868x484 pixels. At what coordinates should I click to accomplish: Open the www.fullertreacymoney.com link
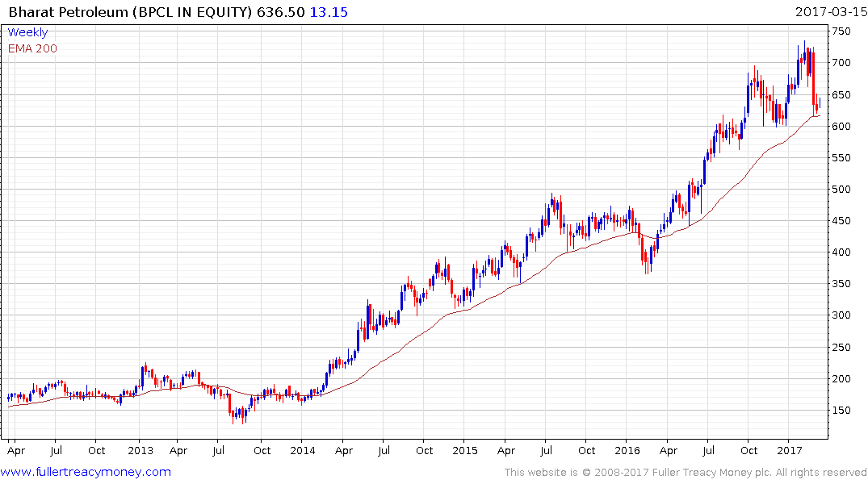tap(86, 472)
